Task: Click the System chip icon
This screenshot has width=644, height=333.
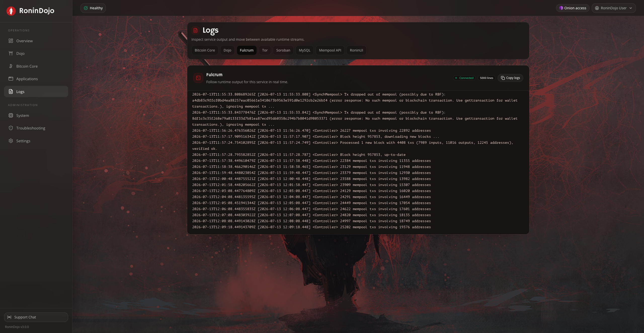Action: click(x=11, y=115)
